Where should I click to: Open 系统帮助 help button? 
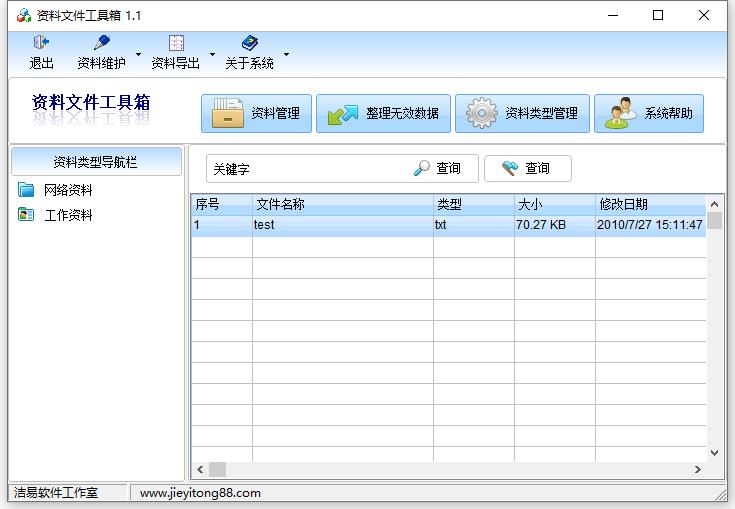tap(649, 113)
